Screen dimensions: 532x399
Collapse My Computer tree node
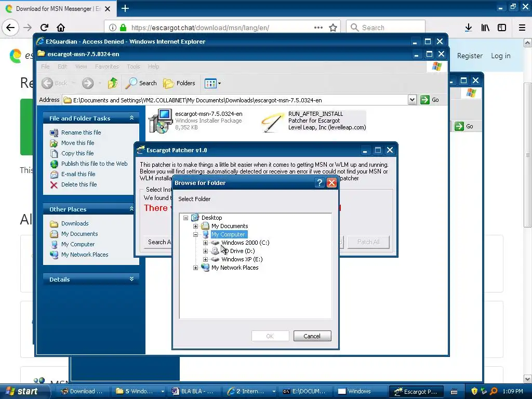[195, 234]
